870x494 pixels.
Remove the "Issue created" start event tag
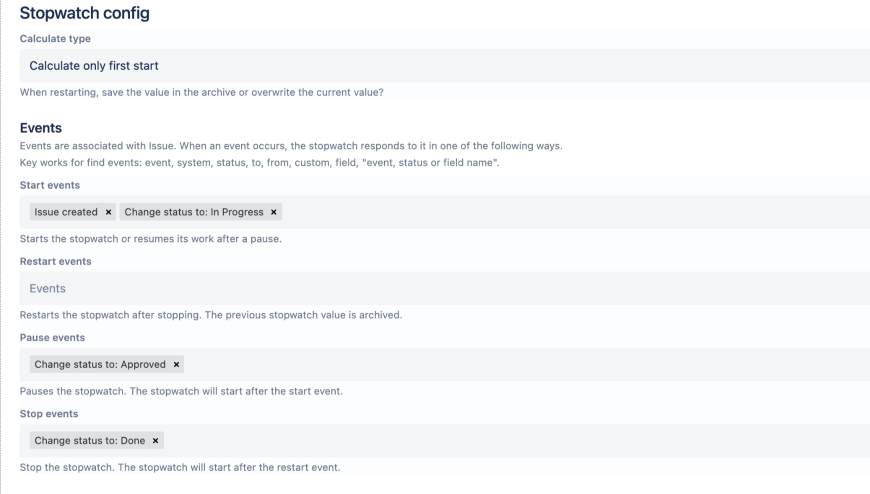(x=109, y=212)
